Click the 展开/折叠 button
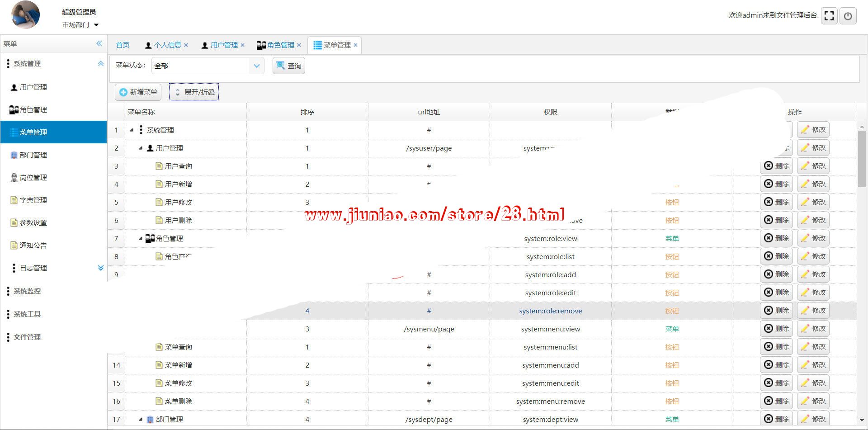The height and width of the screenshot is (430, 868). pos(194,92)
